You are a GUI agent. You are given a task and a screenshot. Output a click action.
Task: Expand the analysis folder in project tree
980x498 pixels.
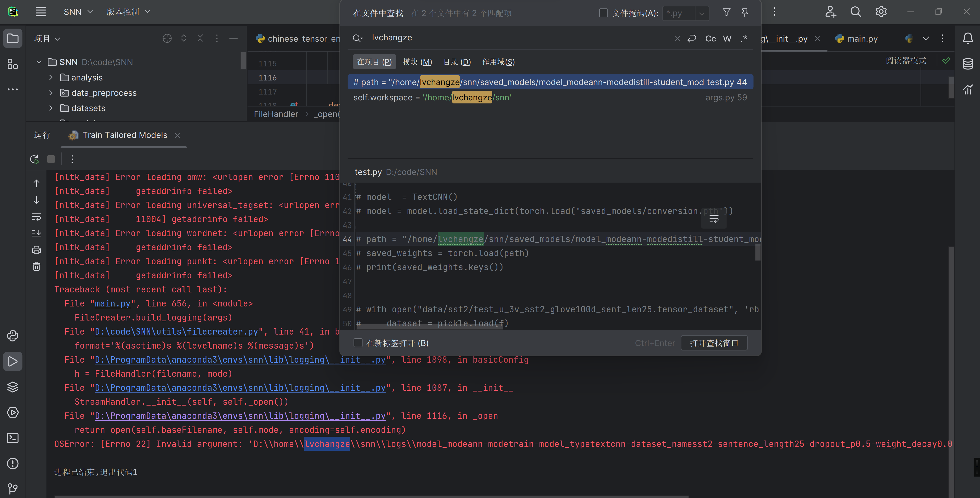click(51, 78)
